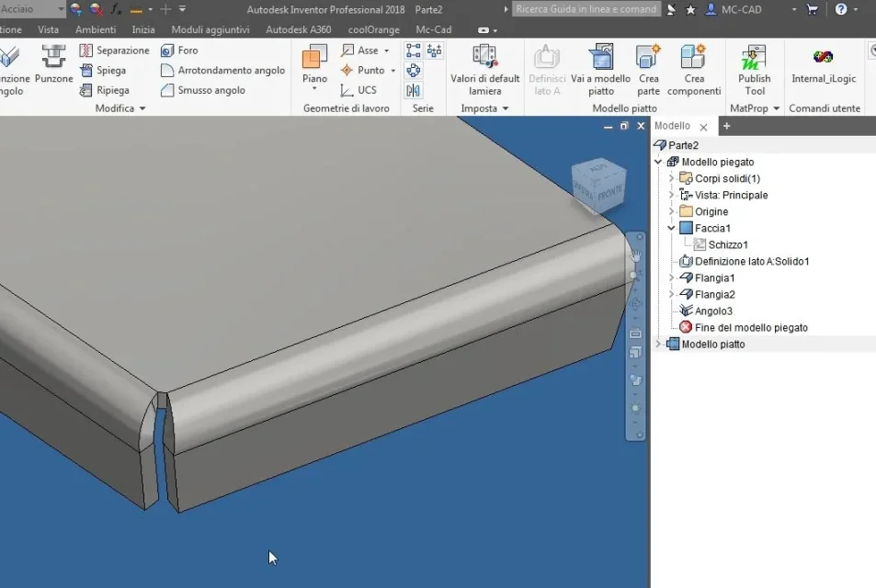Click the Ricerca Guida search field

pyautogui.click(x=586, y=9)
